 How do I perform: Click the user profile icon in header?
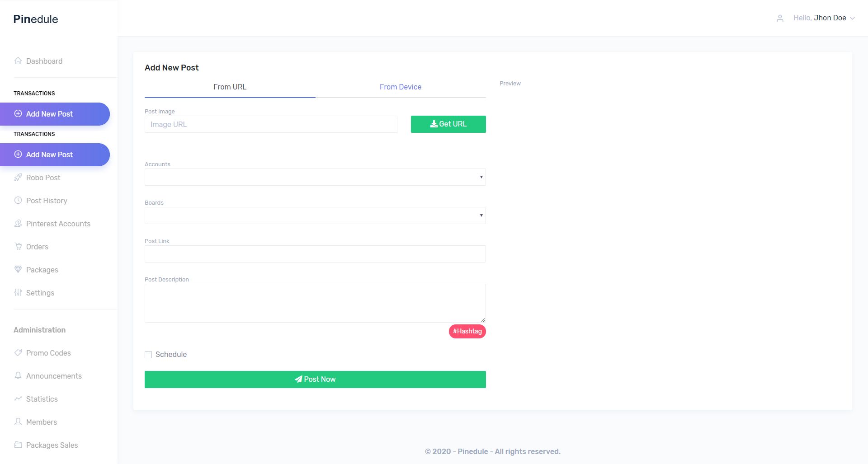780,18
